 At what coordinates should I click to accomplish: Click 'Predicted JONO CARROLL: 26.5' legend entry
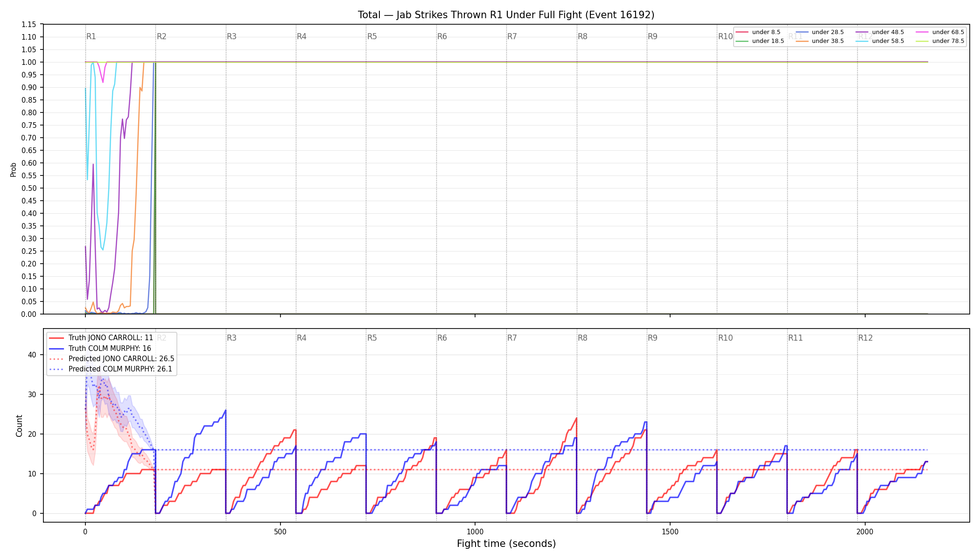pos(121,359)
